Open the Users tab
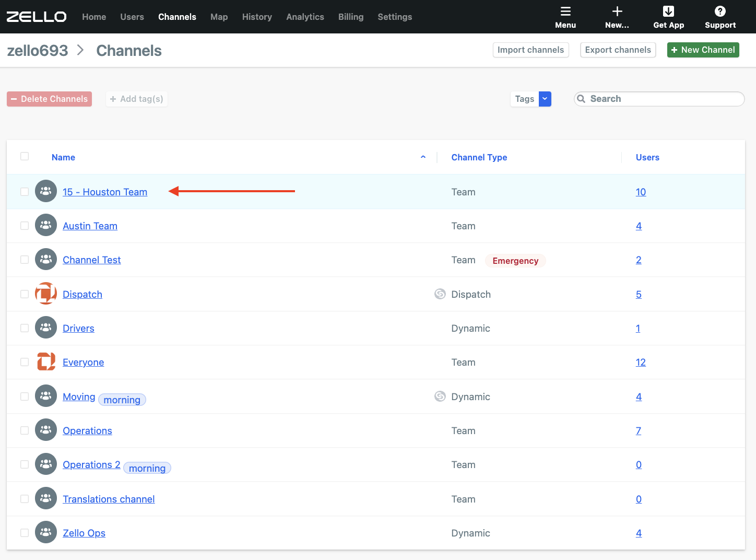The width and height of the screenshot is (756, 560). click(x=132, y=17)
